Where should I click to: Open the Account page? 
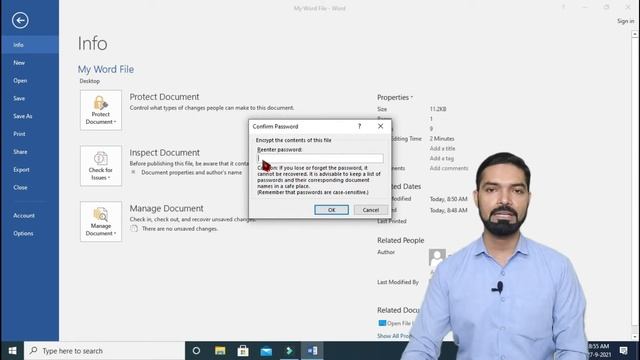(29, 216)
